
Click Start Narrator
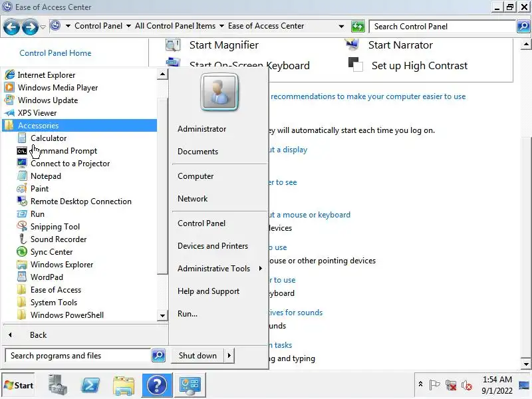[400, 45]
